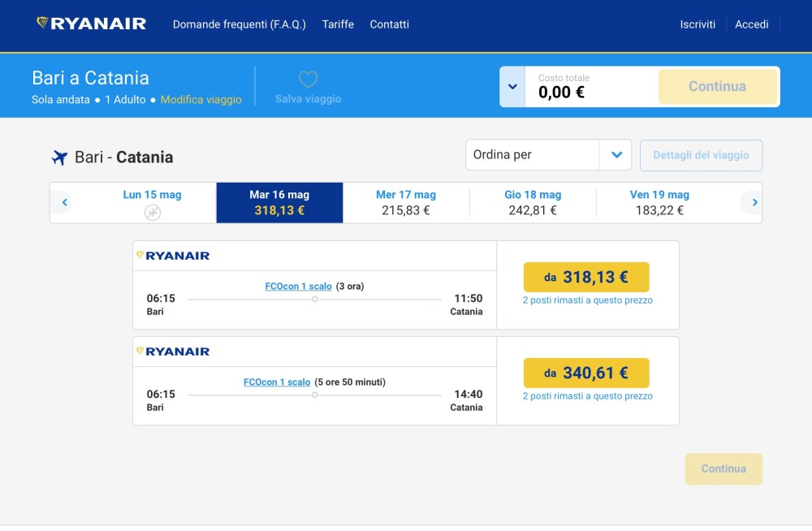Click the Ryanair logo in header
This screenshot has width=812, height=531.
pyautogui.click(x=92, y=24)
